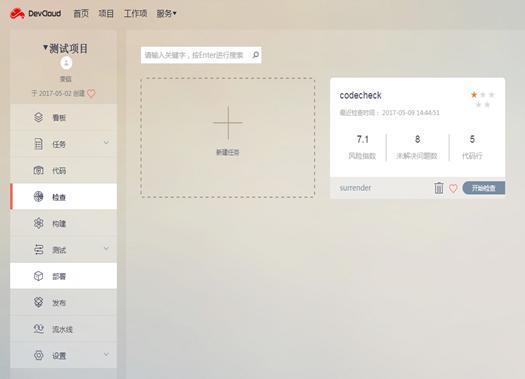
Task: Click the DevCloud logo
Action: pos(35,13)
